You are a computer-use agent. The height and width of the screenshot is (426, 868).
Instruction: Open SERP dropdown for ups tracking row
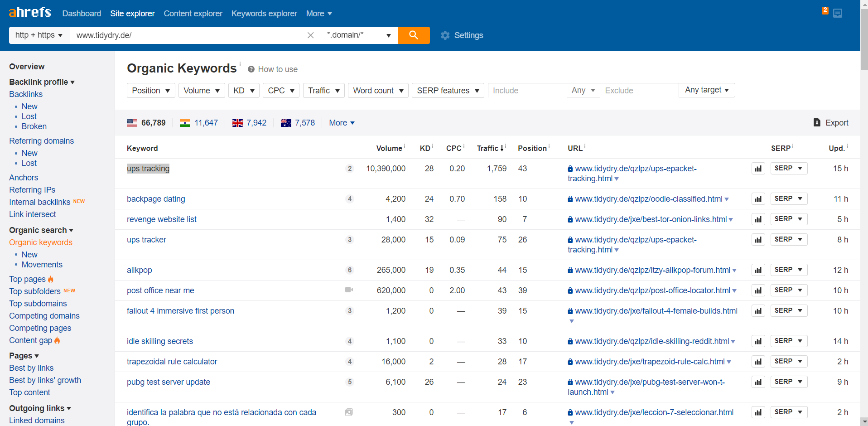[789, 168]
